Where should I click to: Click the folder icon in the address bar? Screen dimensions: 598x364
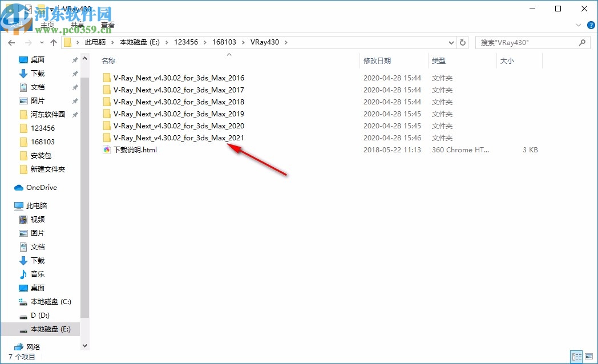(x=68, y=42)
